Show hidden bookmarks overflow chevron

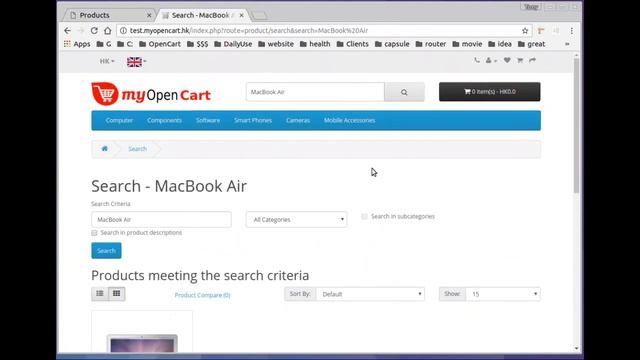click(x=567, y=44)
